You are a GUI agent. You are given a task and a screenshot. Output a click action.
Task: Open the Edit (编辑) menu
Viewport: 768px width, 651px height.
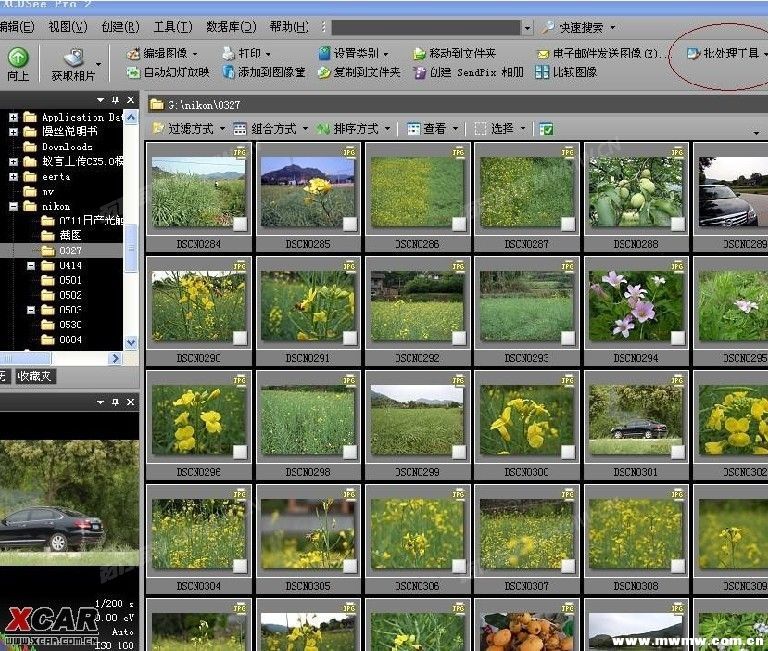coord(17,26)
